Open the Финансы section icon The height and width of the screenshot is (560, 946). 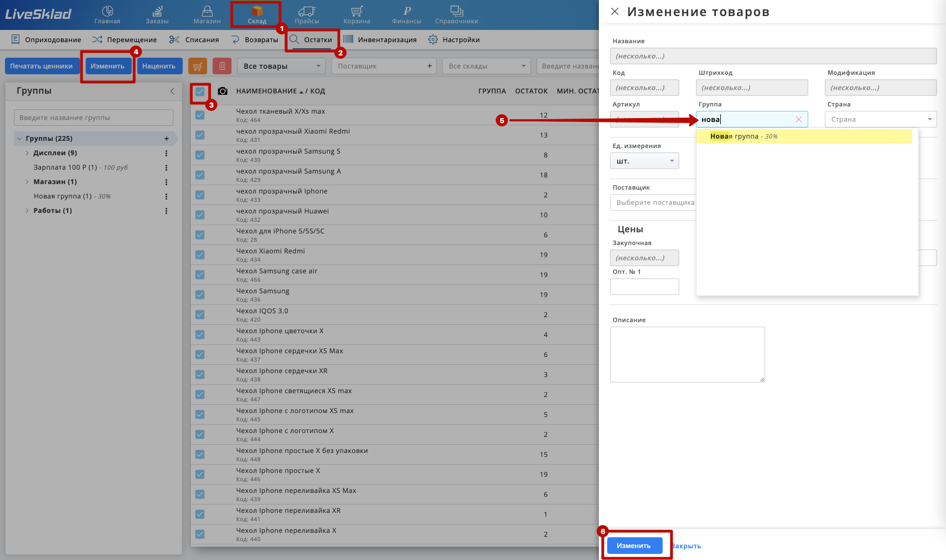(x=407, y=11)
